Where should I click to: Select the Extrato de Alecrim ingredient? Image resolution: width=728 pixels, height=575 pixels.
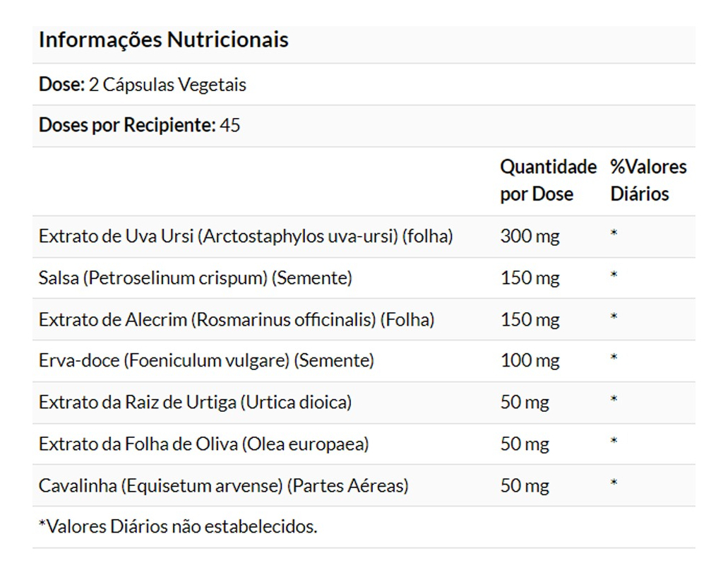236,320
